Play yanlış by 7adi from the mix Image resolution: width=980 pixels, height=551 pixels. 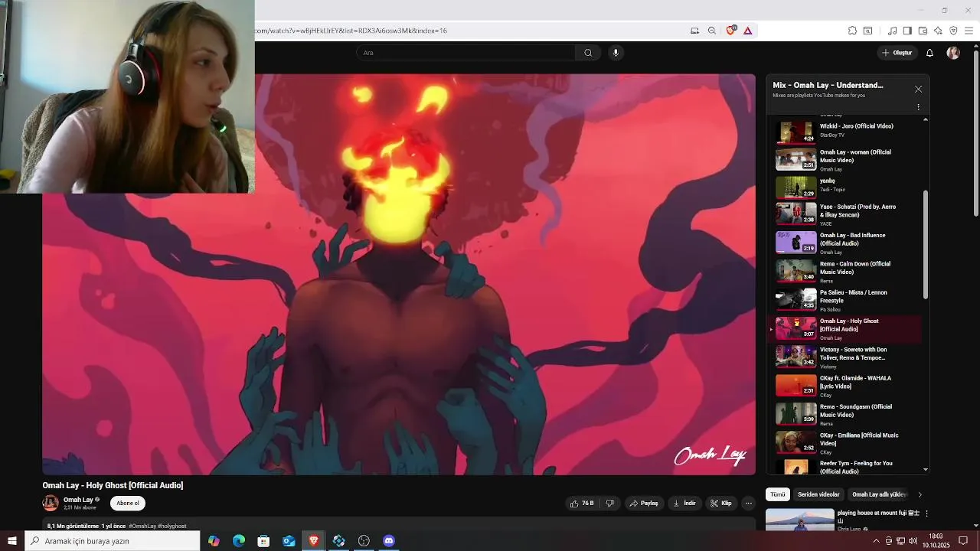click(847, 188)
